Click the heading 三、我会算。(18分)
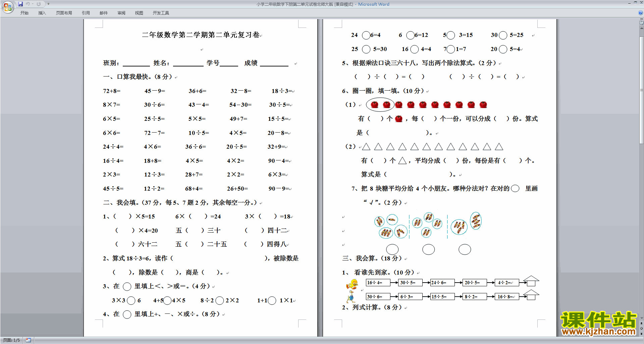644x344 pixels. [x=372, y=258]
